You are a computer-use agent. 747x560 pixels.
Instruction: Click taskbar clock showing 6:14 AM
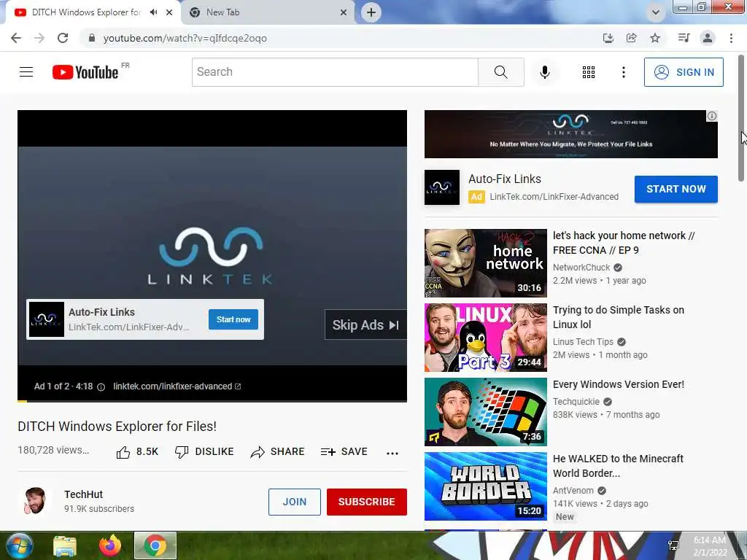710,545
